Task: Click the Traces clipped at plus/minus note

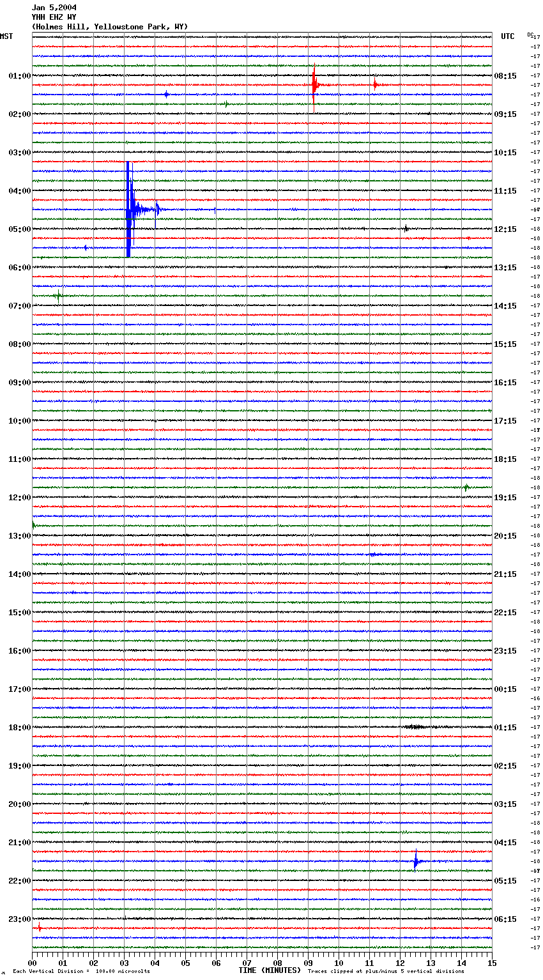Action: pyautogui.click(x=386, y=972)
